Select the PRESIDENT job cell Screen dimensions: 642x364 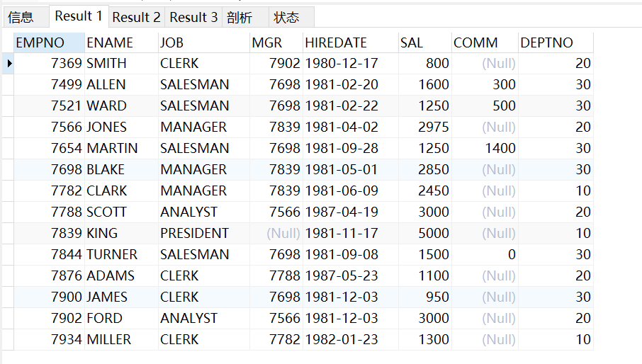[204, 233]
